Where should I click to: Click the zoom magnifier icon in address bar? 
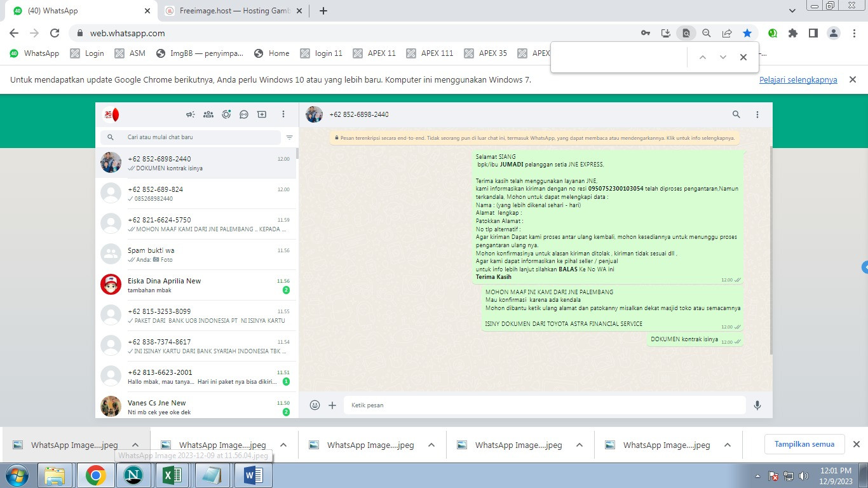(706, 33)
